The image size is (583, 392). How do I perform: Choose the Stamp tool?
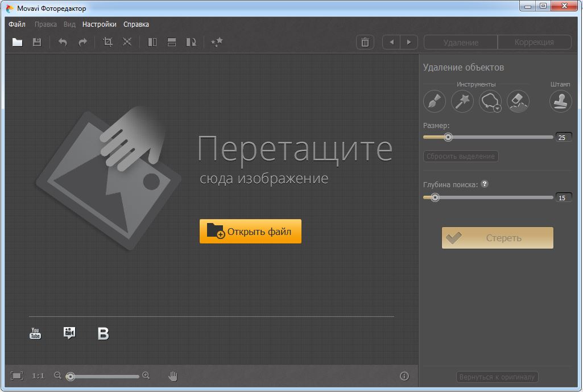pos(560,102)
